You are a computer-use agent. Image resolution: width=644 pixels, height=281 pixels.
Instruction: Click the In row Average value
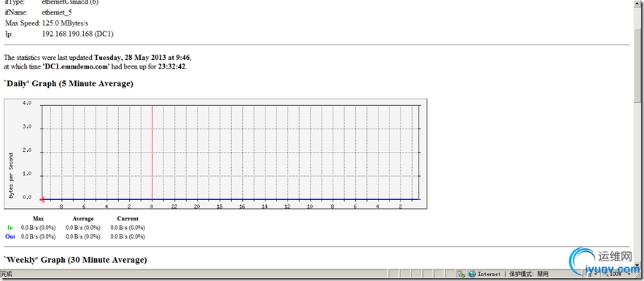click(83, 228)
